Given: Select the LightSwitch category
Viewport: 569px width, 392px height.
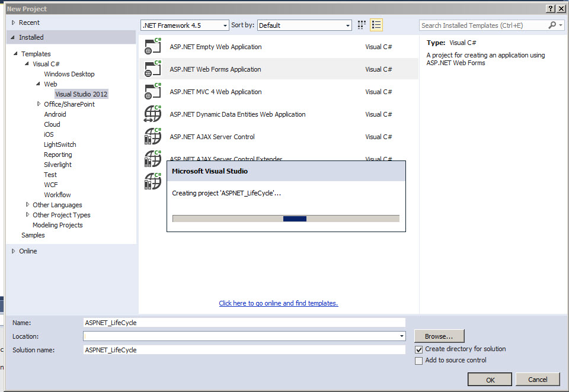Looking at the screenshot, I should pos(60,144).
